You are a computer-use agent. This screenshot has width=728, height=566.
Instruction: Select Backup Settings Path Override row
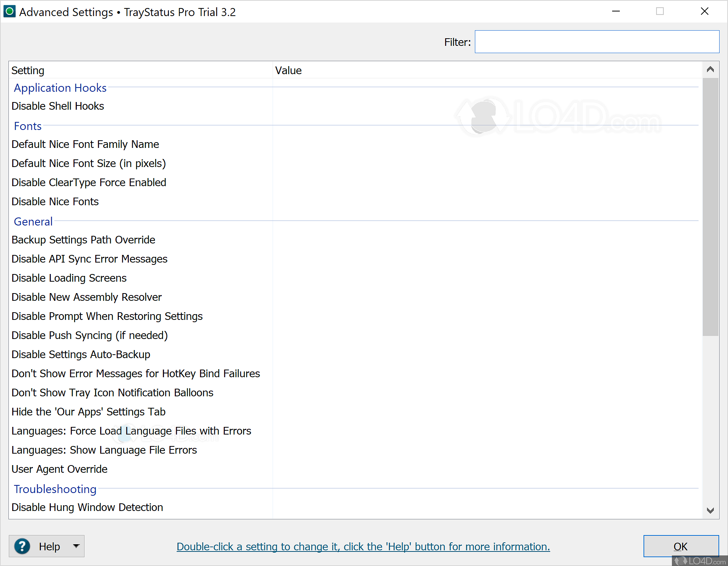click(83, 240)
